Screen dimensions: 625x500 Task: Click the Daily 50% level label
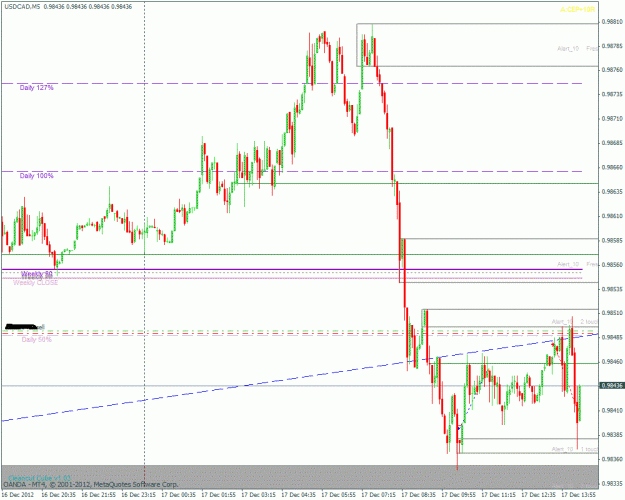[x=37, y=340]
